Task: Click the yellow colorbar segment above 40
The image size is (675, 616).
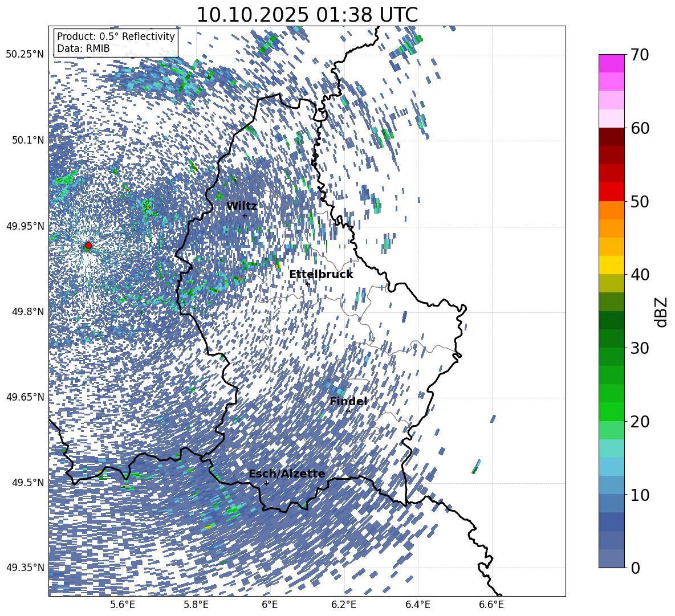Action: pyautogui.click(x=611, y=265)
